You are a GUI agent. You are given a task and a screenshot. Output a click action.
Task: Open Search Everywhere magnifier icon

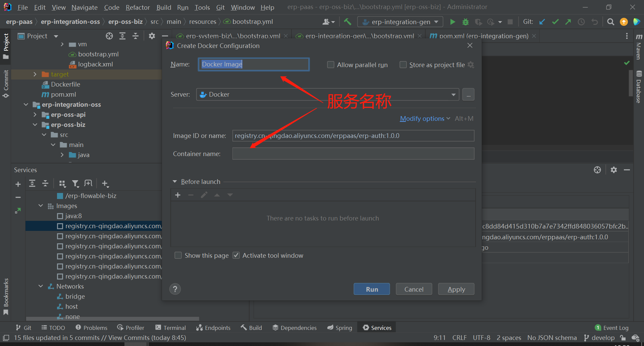tap(611, 22)
